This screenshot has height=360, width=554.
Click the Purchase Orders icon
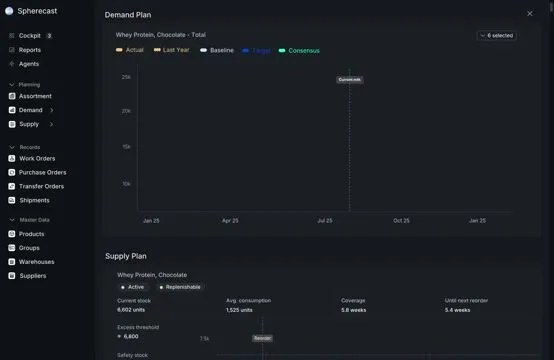click(12, 172)
